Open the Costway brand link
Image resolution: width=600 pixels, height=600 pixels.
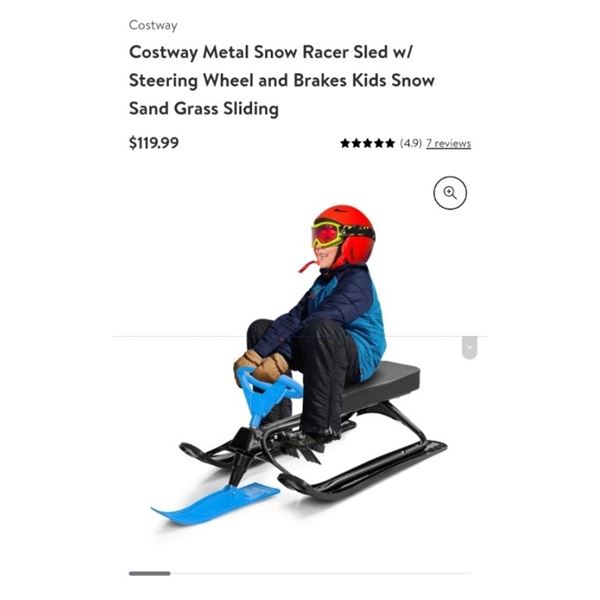[153, 25]
